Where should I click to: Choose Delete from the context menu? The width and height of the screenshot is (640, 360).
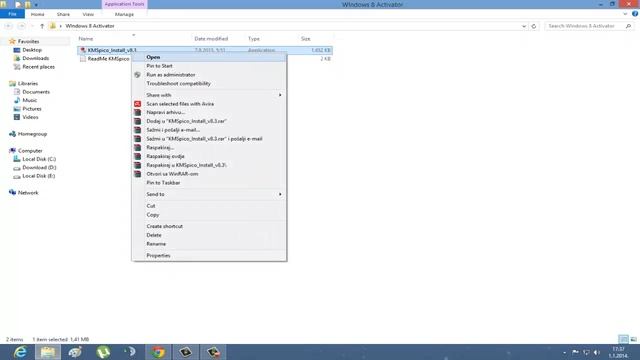coord(209,235)
